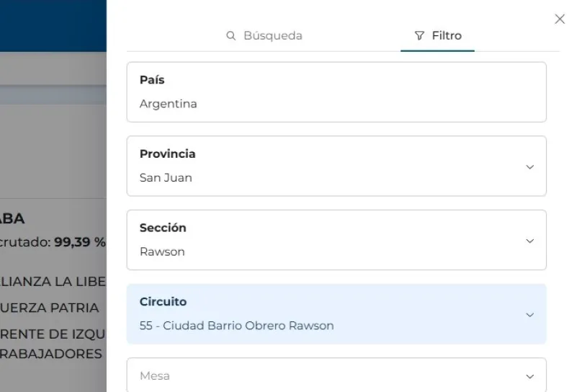Click the Circuito chevron arrow
569x392 pixels.
pos(530,315)
